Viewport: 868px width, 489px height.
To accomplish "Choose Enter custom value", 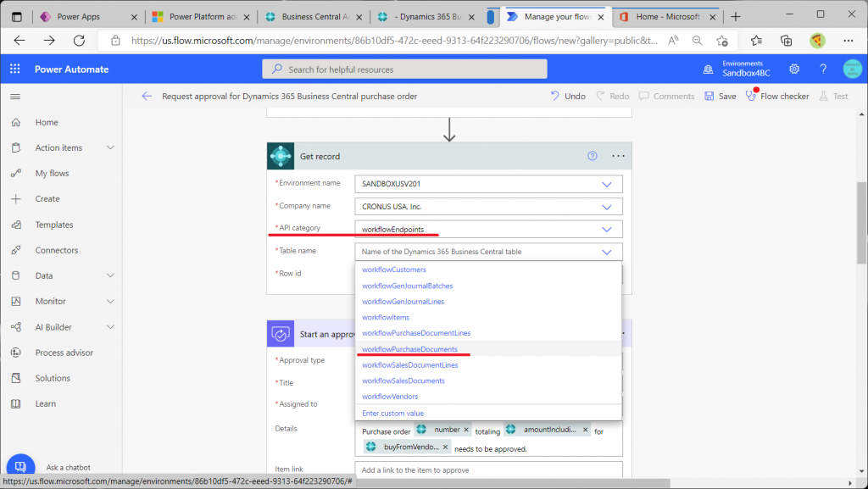I will pyautogui.click(x=488, y=414).
